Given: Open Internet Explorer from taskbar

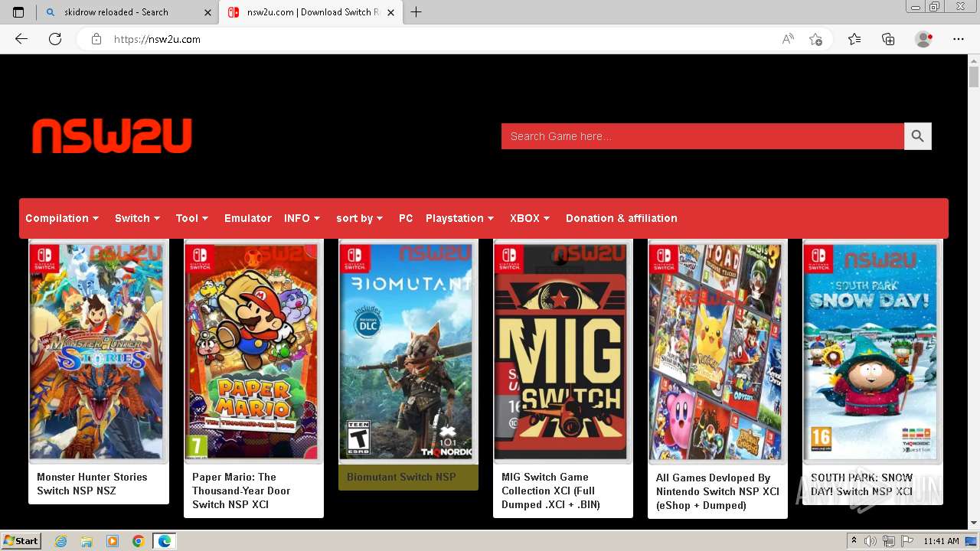Looking at the screenshot, I should 61,541.
